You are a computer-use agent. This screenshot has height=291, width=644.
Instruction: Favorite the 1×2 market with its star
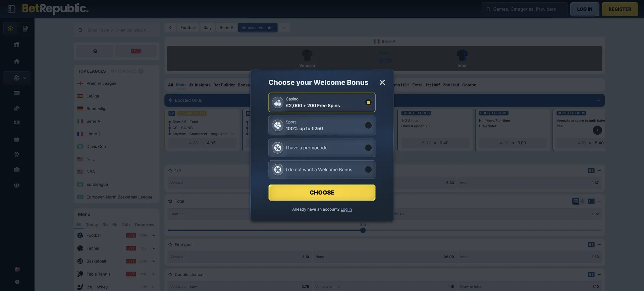click(x=170, y=171)
